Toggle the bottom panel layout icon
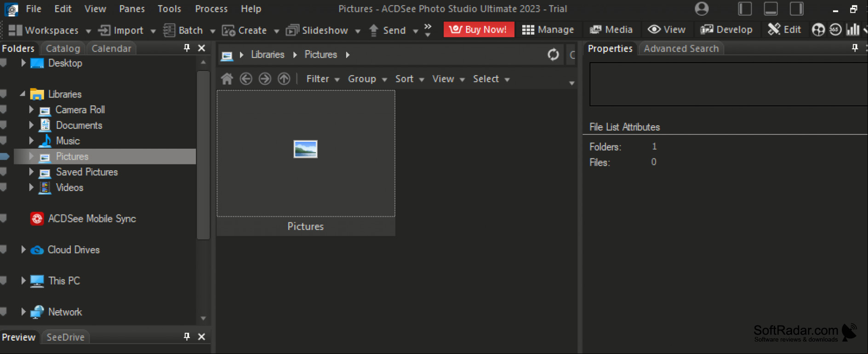Viewport: 868px width, 354px height. (x=771, y=9)
